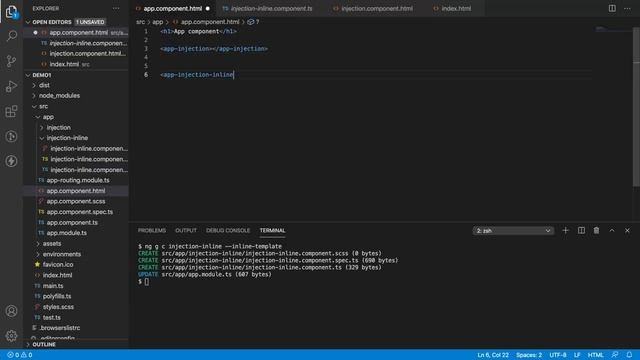
Task: Select the terminal shell dropdown 2: zsh
Action: point(513,231)
